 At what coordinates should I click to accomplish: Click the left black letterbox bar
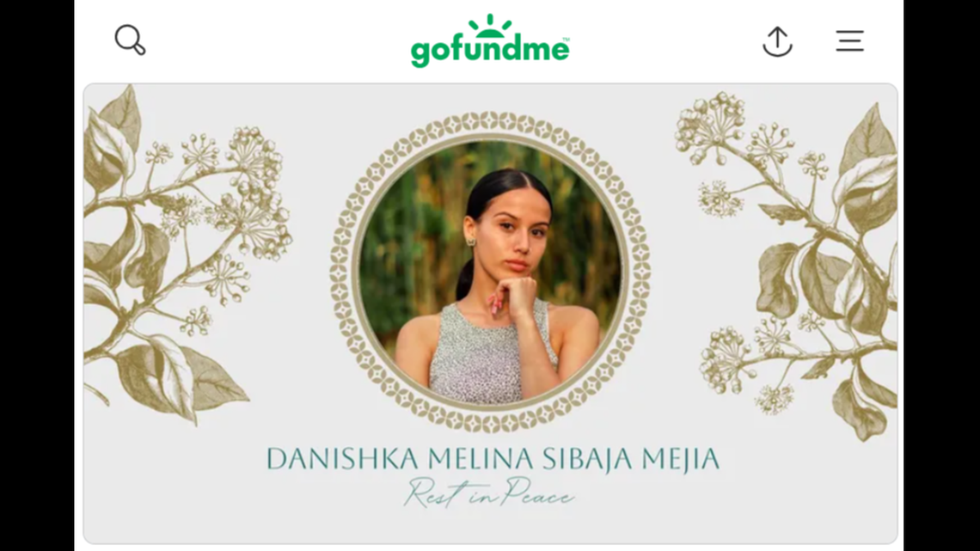tap(37, 275)
